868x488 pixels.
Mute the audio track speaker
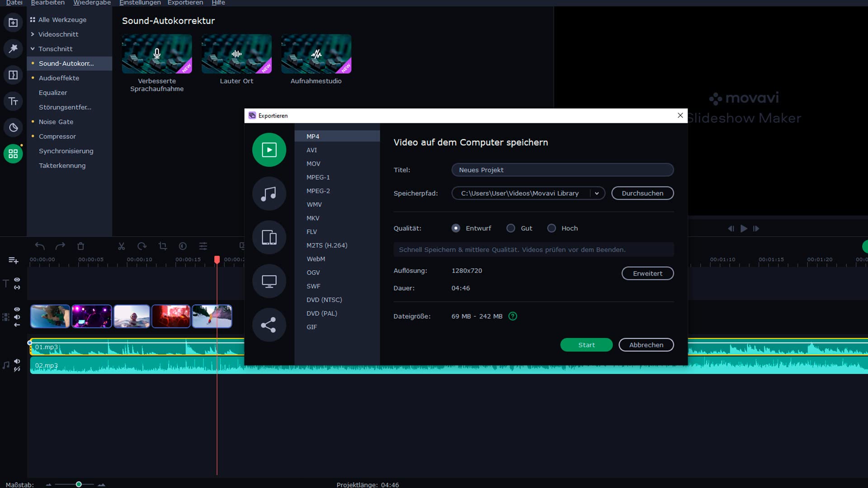point(17,361)
